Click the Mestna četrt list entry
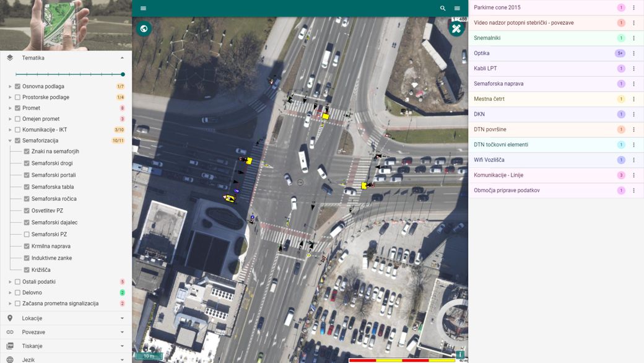The height and width of the screenshot is (363, 644). (x=489, y=99)
